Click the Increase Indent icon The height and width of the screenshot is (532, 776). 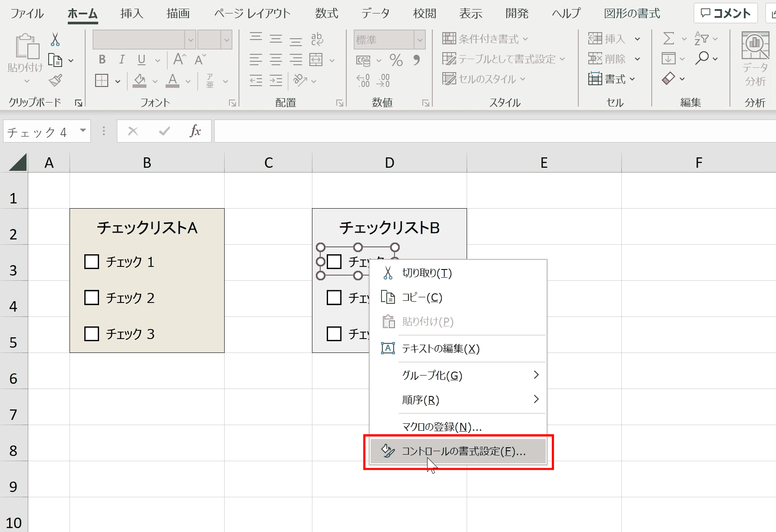[x=276, y=80]
